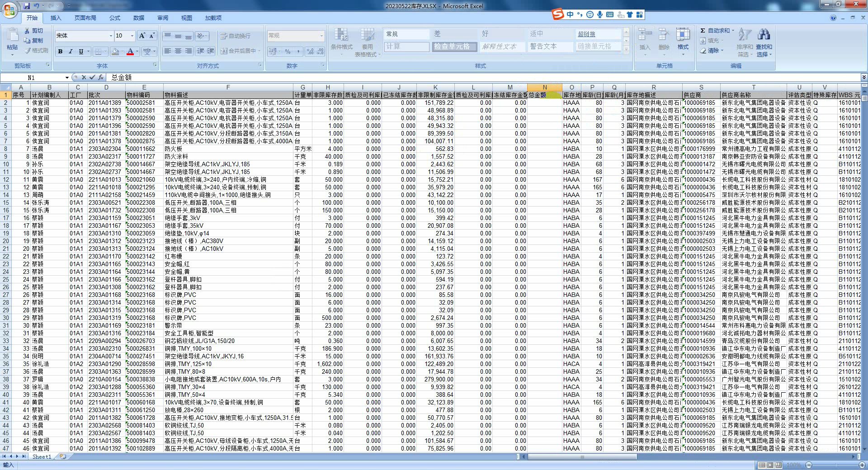Click the 自动求和 AutoSum button
The height and width of the screenshot is (470, 868).
click(x=715, y=31)
